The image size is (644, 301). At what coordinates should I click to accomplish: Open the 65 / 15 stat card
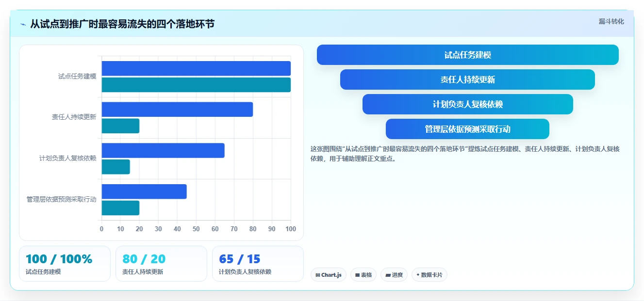[x=258, y=264]
